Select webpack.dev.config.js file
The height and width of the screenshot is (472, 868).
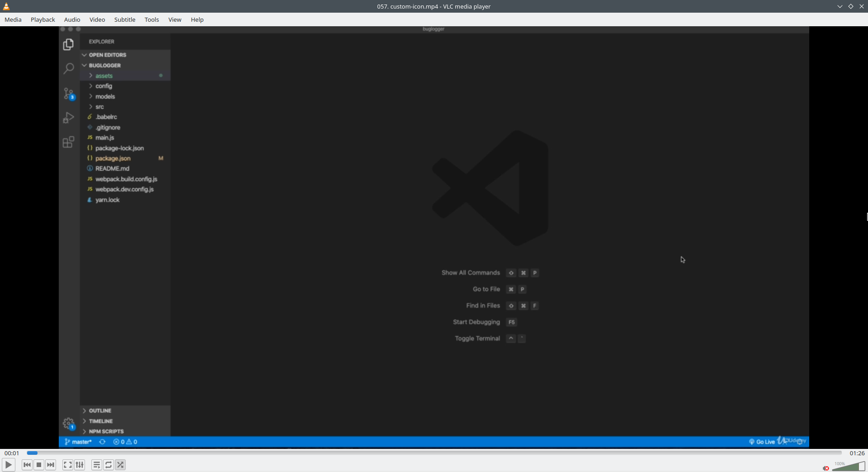(125, 189)
